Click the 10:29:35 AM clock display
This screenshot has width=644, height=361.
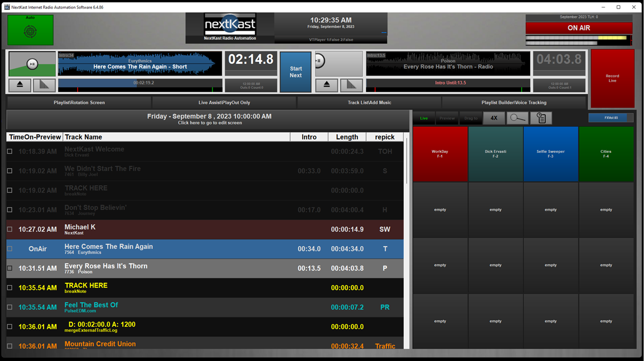point(331,20)
